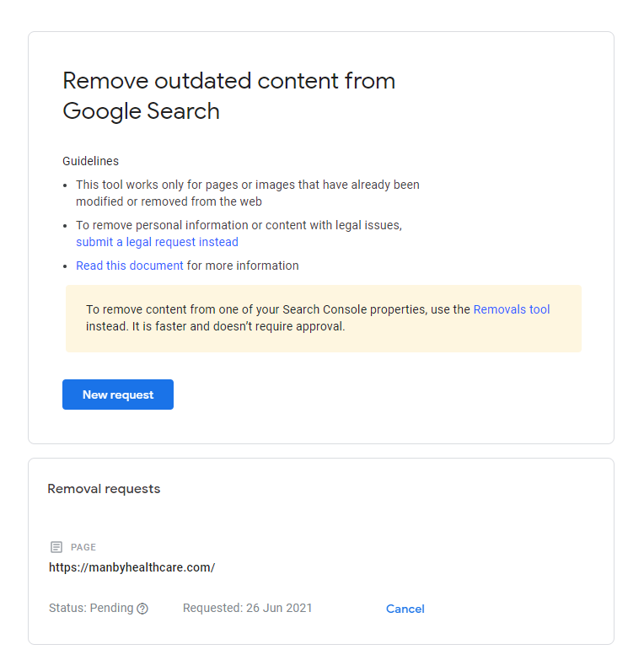Click the page document icon
The image size is (644, 671).
point(56,547)
